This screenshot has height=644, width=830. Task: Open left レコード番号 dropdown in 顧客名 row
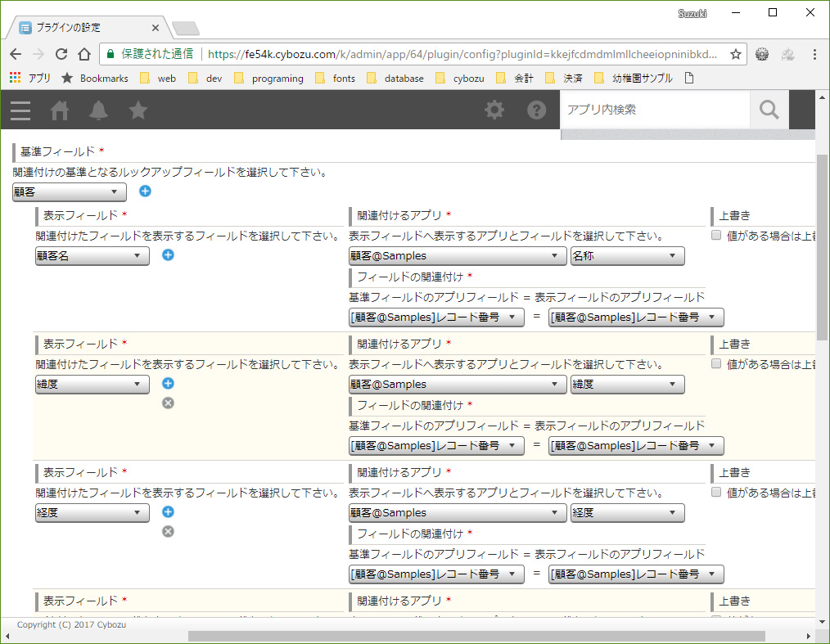click(x=436, y=317)
